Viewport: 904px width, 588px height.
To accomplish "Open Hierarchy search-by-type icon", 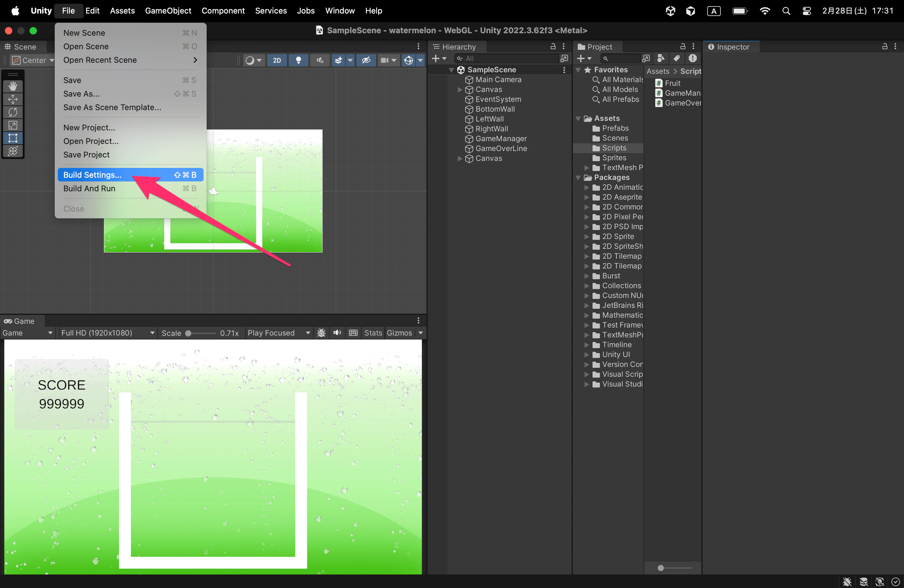I will (565, 58).
